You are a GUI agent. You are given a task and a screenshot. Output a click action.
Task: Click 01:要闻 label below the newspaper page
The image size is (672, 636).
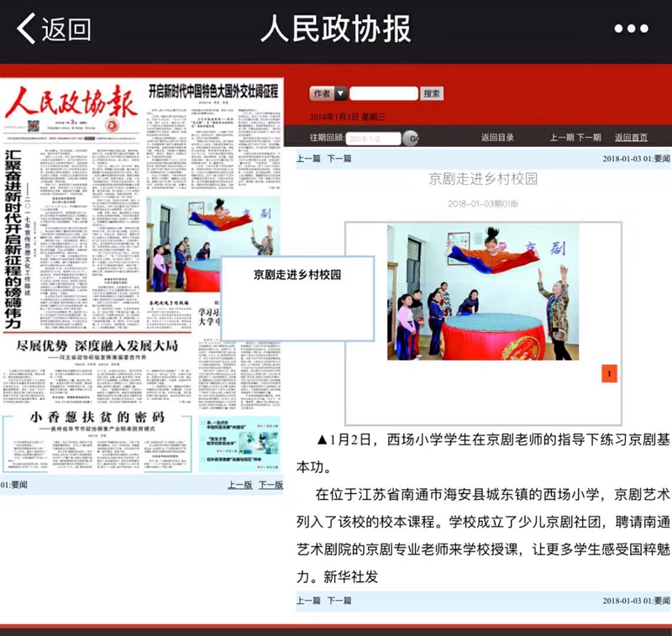pos(13,485)
